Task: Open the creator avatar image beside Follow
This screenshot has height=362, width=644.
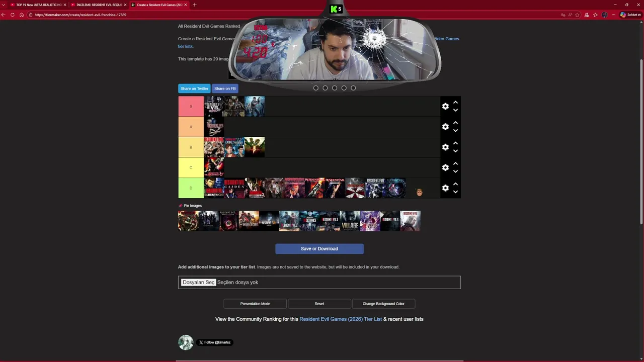Action: (186, 342)
